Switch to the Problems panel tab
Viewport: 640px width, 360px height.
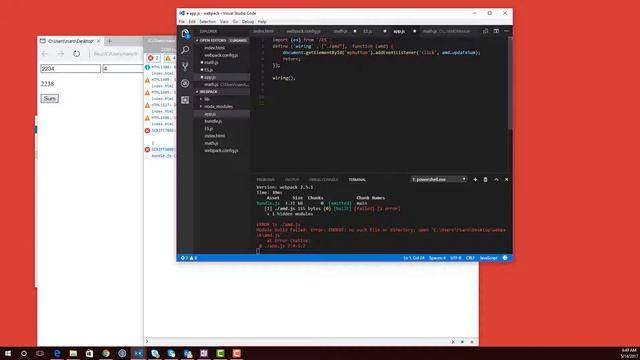point(265,180)
